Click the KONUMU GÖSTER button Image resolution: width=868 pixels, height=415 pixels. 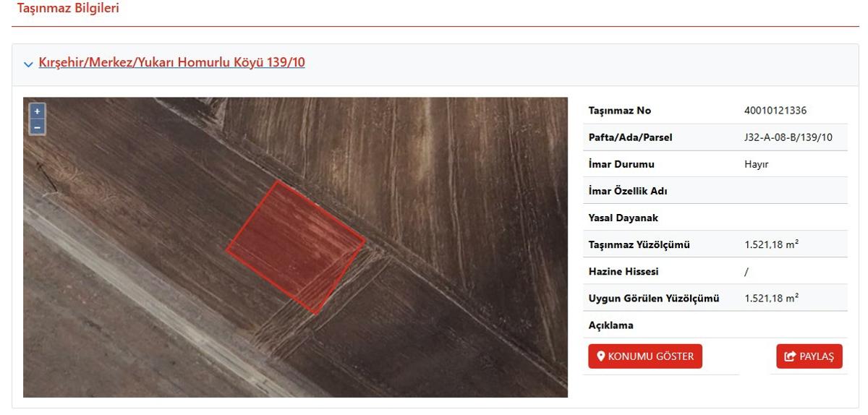pyautogui.click(x=645, y=356)
